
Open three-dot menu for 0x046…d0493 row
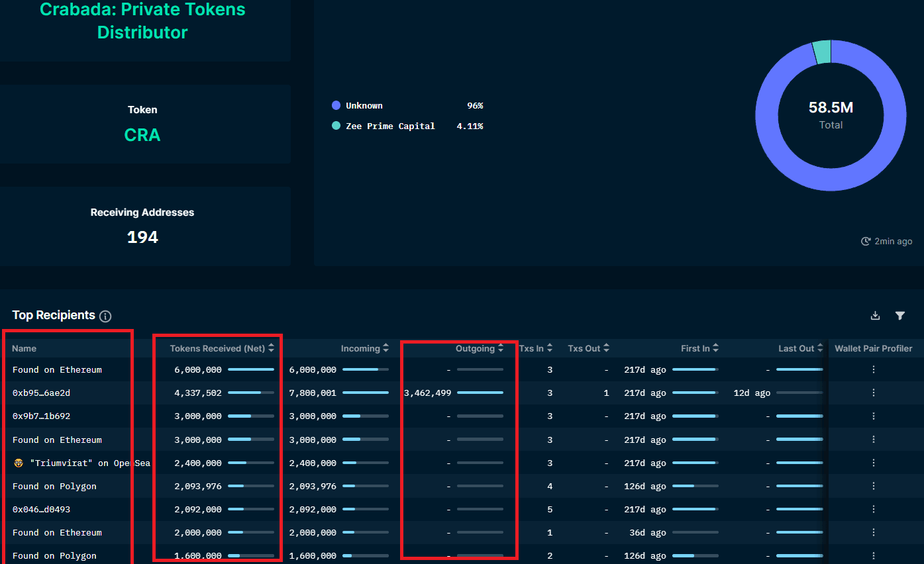(874, 509)
